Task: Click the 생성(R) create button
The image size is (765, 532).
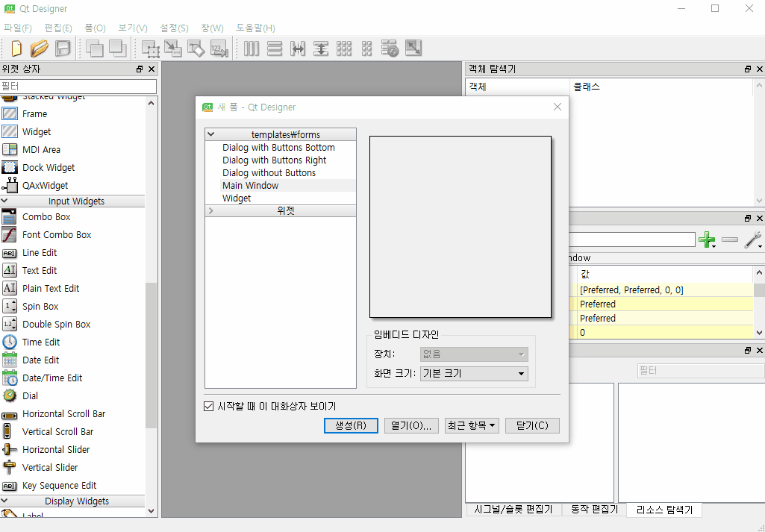Action: click(351, 426)
